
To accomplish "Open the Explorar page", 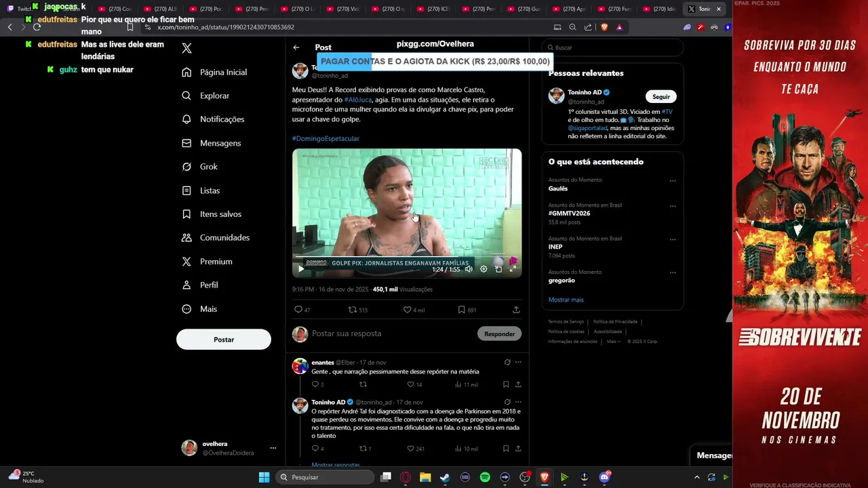I will coord(205,96).
